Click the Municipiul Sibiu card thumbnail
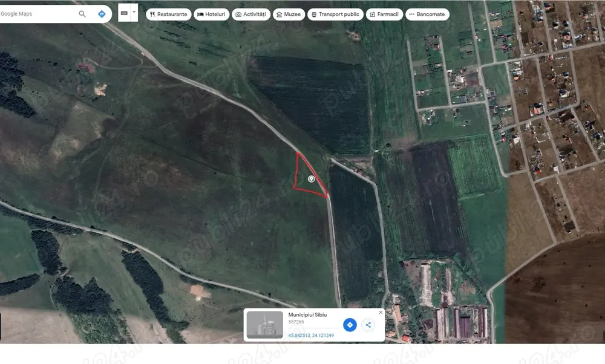 pos(265,325)
